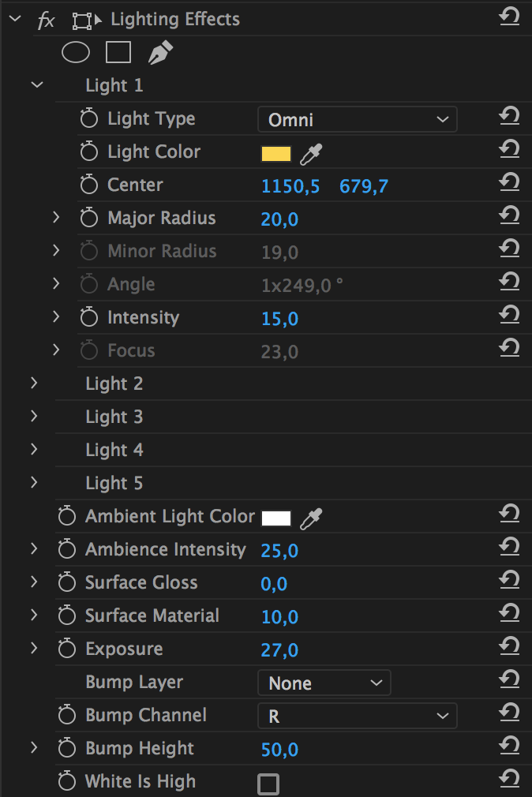
Task: Expand the Light 2 group
Action: 34,383
